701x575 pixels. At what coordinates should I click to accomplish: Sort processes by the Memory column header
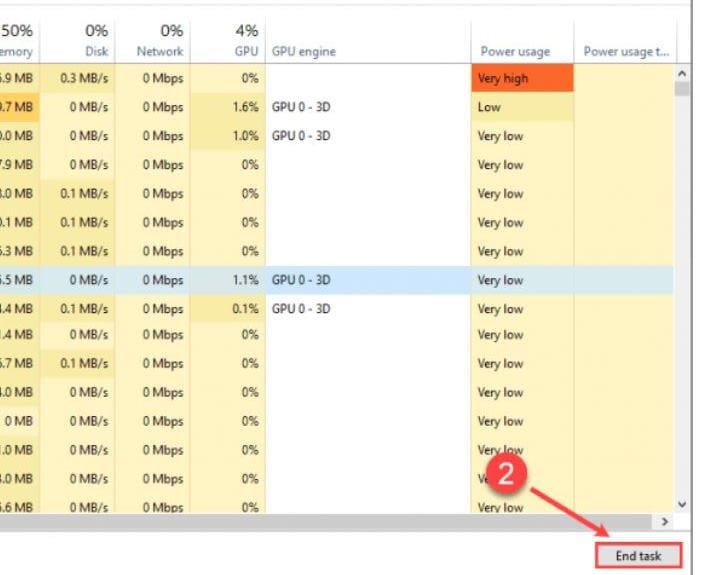click(x=20, y=41)
